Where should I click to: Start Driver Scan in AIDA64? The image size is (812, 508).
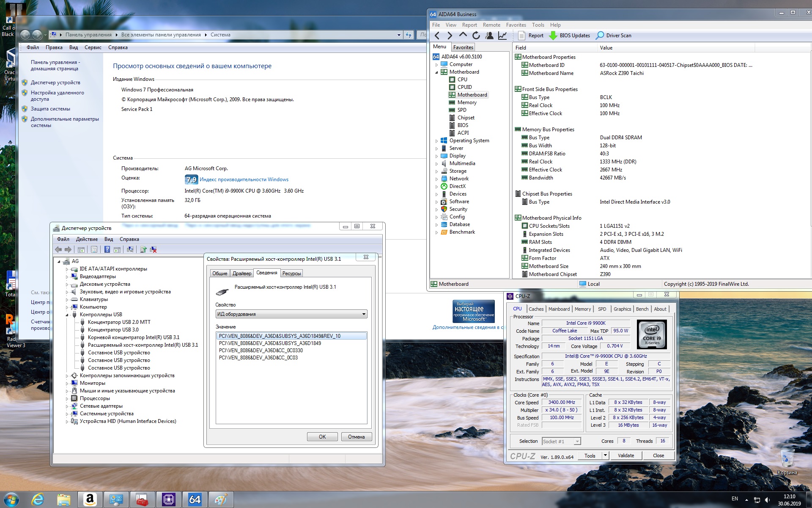point(614,36)
